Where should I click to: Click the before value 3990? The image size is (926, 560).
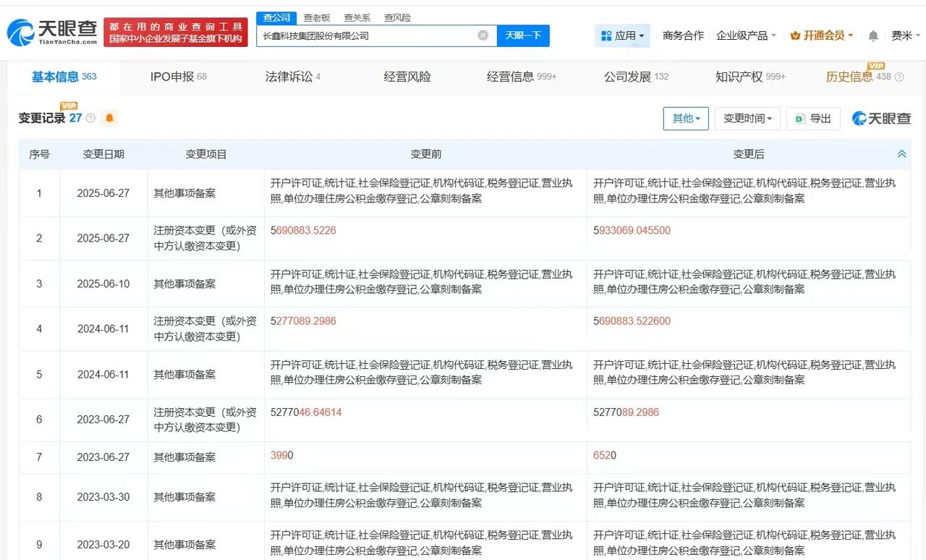[x=281, y=456]
